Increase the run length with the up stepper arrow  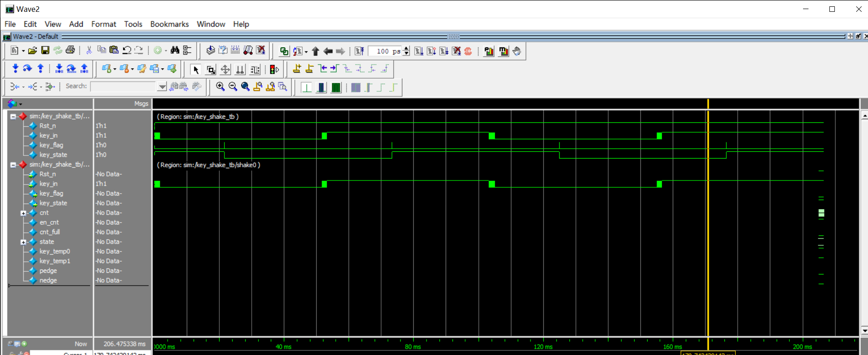coord(406,49)
